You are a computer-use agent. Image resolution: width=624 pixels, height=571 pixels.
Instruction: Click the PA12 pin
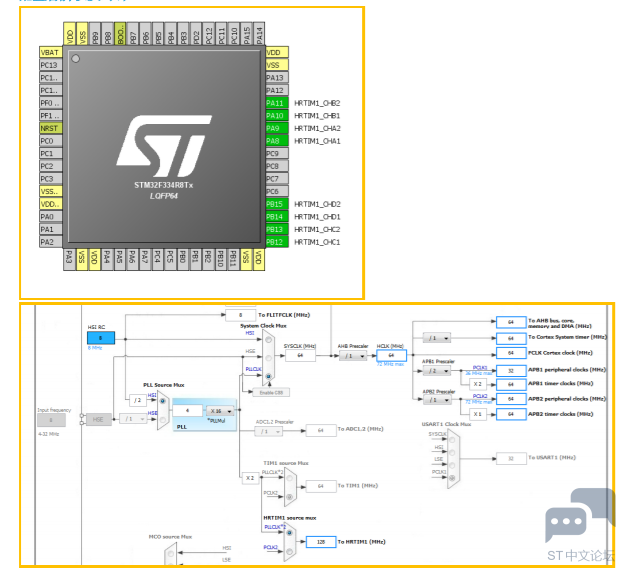click(x=277, y=90)
